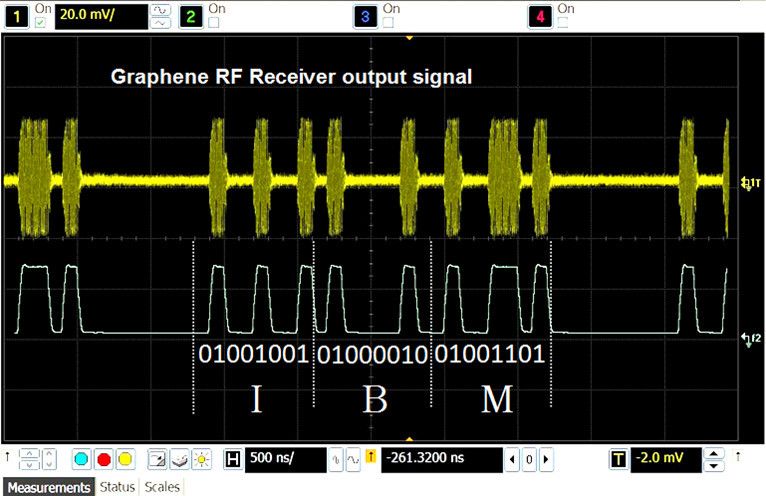Open Channel 1 setup button
This screenshot has height=496, width=766.
tap(17, 16)
